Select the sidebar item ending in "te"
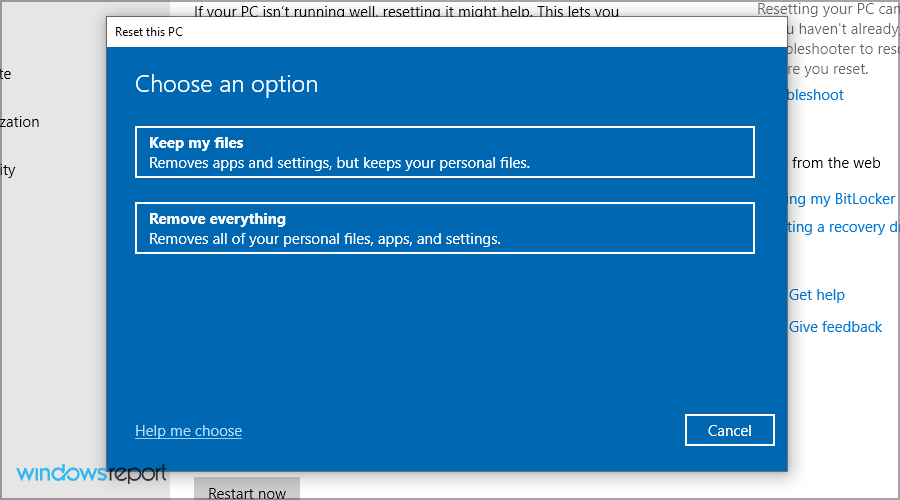 pyautogui.click(x=6, y=74)
